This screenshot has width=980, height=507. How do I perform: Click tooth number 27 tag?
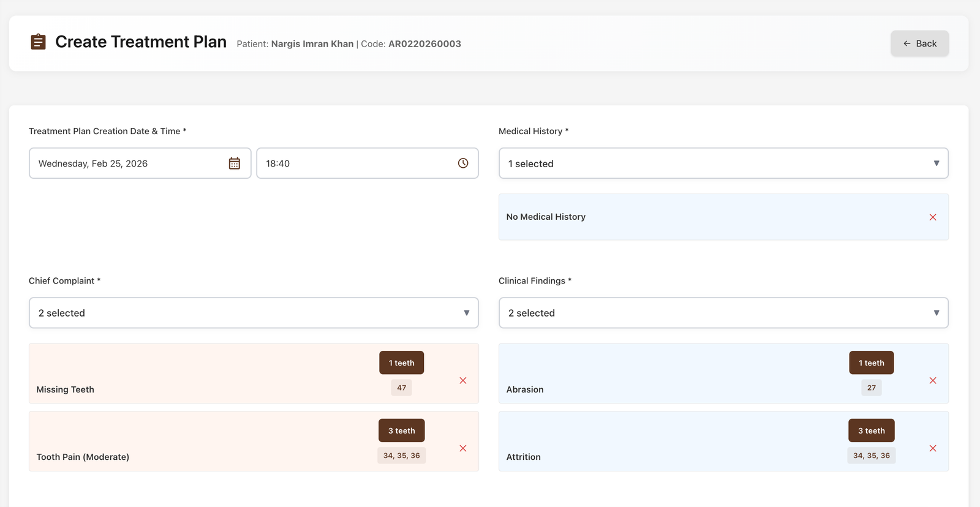(872, 388)
